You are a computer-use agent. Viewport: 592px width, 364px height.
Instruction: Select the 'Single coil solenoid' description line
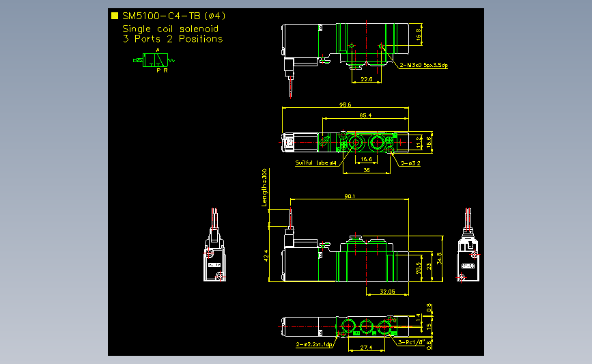pyautogui.click(x=170, y=29)
